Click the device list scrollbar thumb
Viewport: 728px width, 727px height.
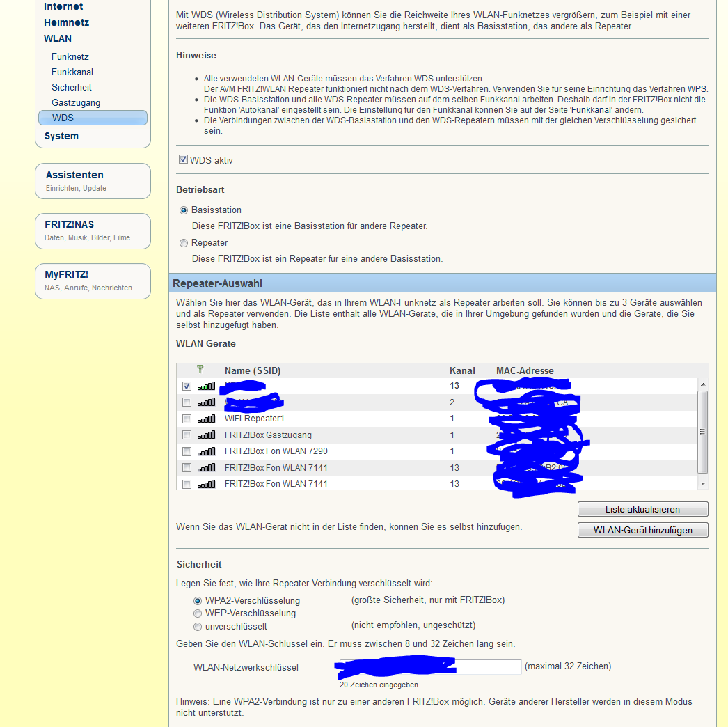coord(703,432)
